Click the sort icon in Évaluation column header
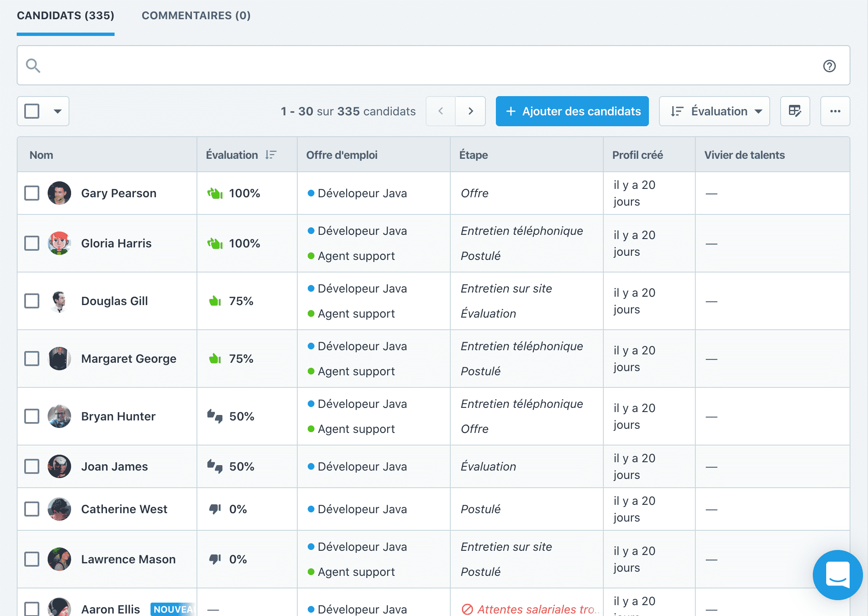Screen dimensions: 868x616 271,155
